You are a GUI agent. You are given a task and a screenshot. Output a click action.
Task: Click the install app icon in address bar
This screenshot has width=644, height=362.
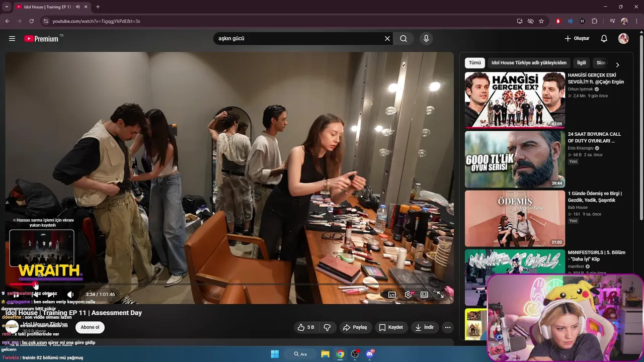520,21
